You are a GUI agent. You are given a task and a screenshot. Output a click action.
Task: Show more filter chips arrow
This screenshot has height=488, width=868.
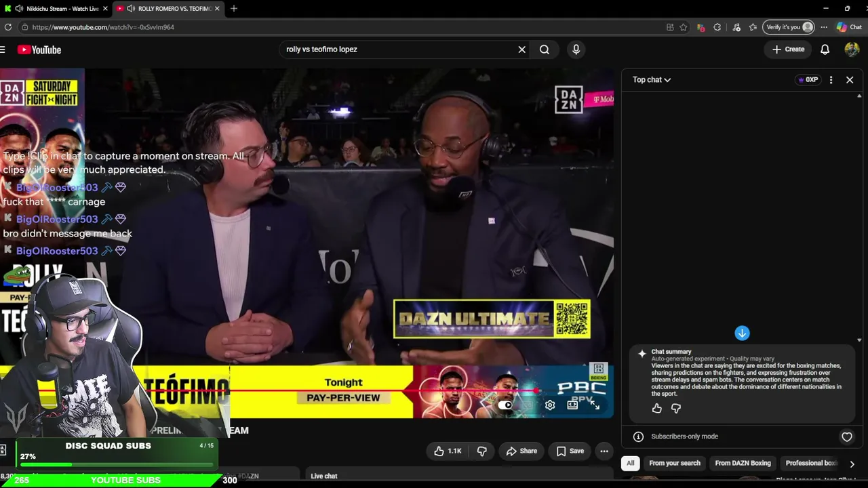click(x=852, y=464)
